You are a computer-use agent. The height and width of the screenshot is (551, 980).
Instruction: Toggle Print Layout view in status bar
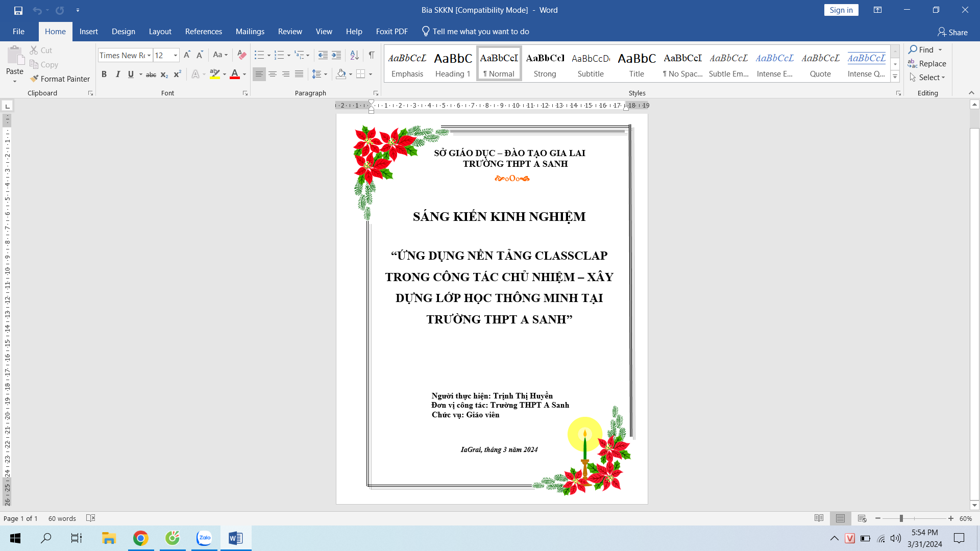tap(841, 518)
